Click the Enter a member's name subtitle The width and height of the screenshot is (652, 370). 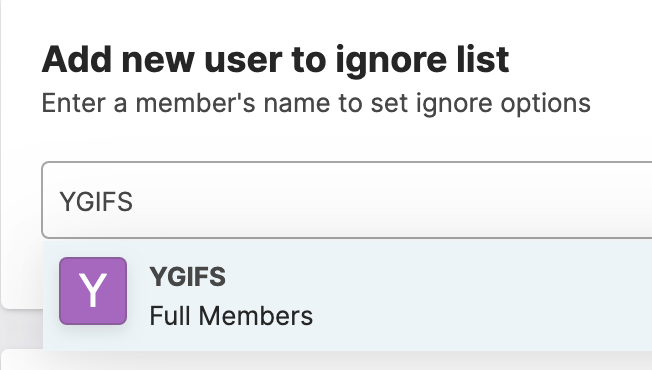click(316, 103)
